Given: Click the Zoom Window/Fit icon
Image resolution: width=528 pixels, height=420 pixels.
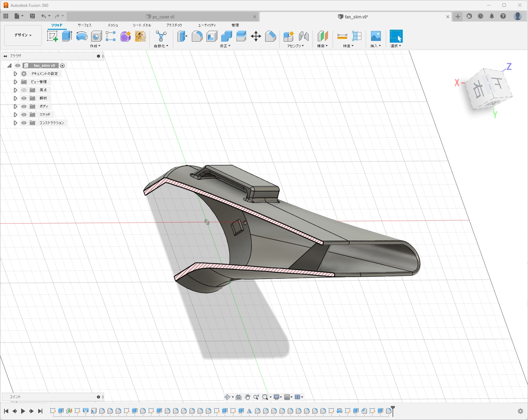Looking at the screenshot, I should [265, 397].
